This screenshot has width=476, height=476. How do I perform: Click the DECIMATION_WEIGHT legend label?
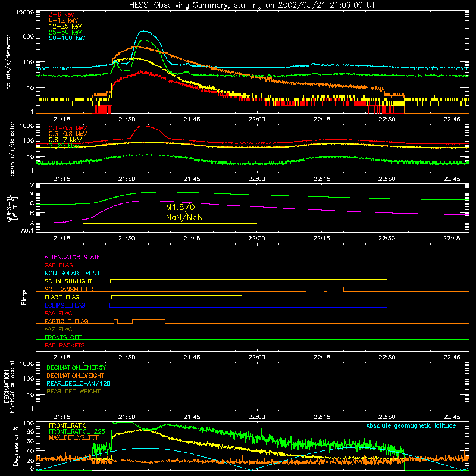(x=76, y=375)
